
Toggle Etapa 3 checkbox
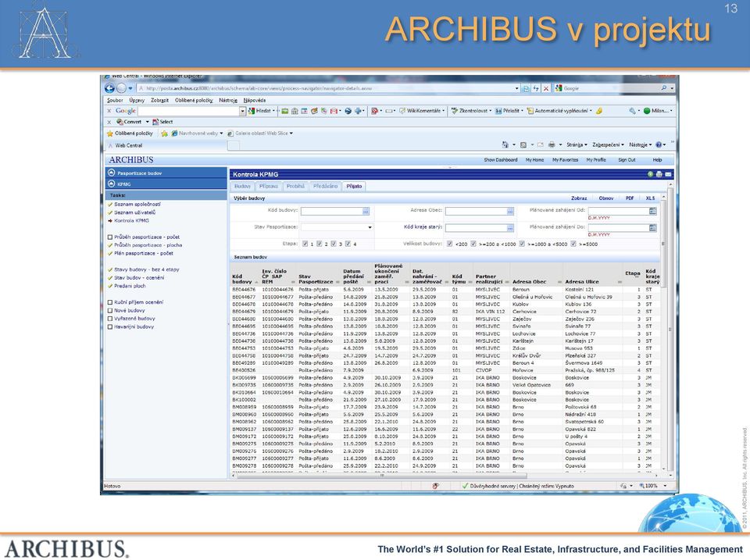pyautogui.click(x=334, y=244)
